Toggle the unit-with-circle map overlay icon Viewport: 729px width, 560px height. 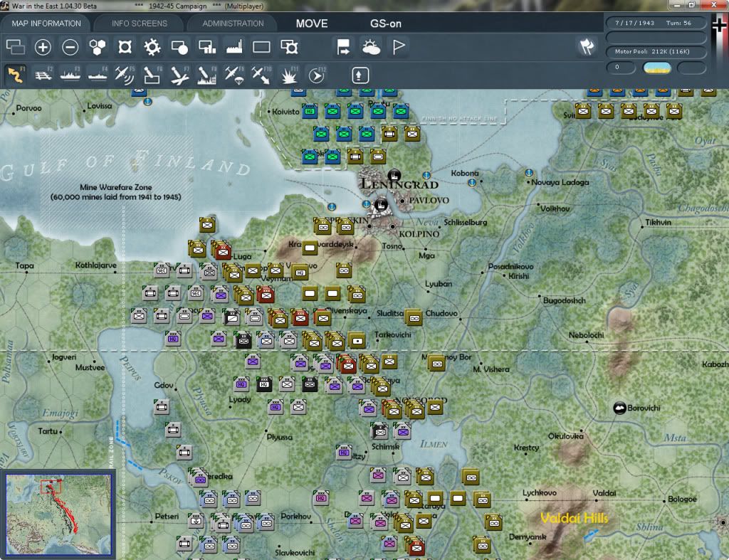[179, 47]
